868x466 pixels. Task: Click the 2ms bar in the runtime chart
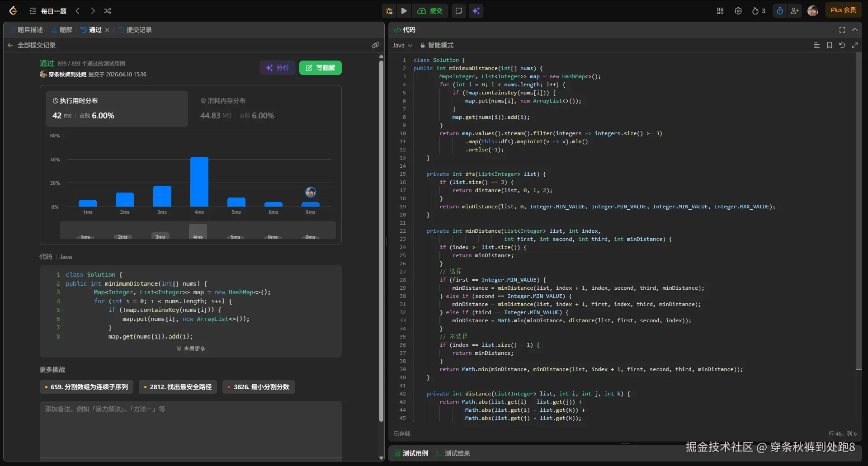click(125, 199)
